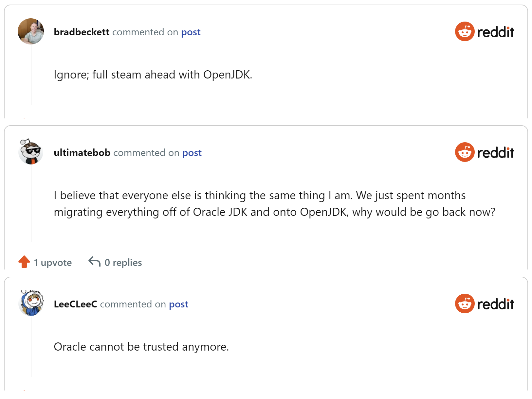Follow the post link beside ultimatebob
The height and width of the screenshot is (399, 532).
(192, 153)
